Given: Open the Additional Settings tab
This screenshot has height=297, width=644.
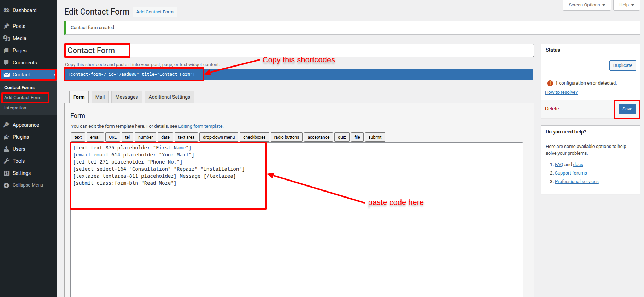Looking at the screenshot, I should 169,97.
